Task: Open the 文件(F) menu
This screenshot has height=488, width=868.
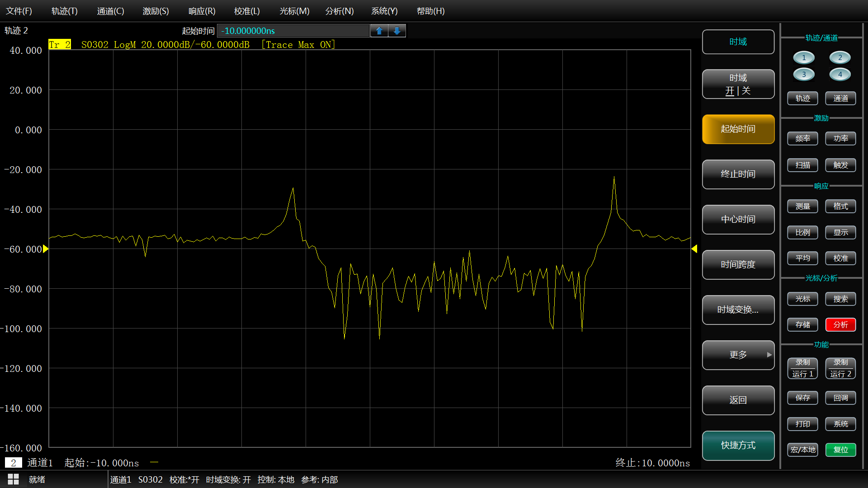Action: [19, 11]
